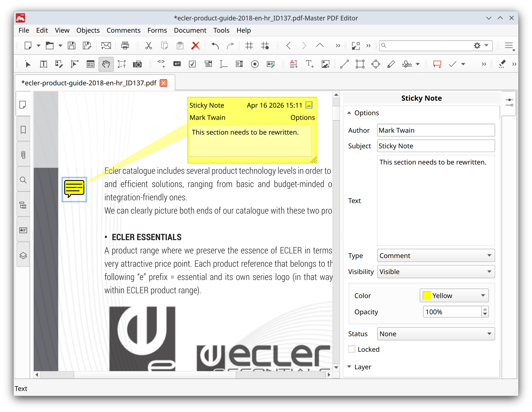Open the Comments menu
Screen dimensions: 532x412
123,30
